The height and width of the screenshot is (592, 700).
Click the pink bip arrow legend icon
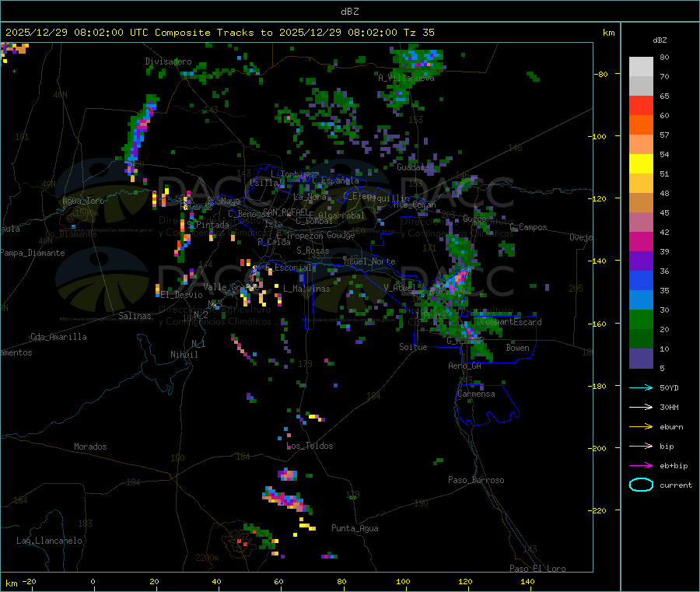(x=641, y=446)
